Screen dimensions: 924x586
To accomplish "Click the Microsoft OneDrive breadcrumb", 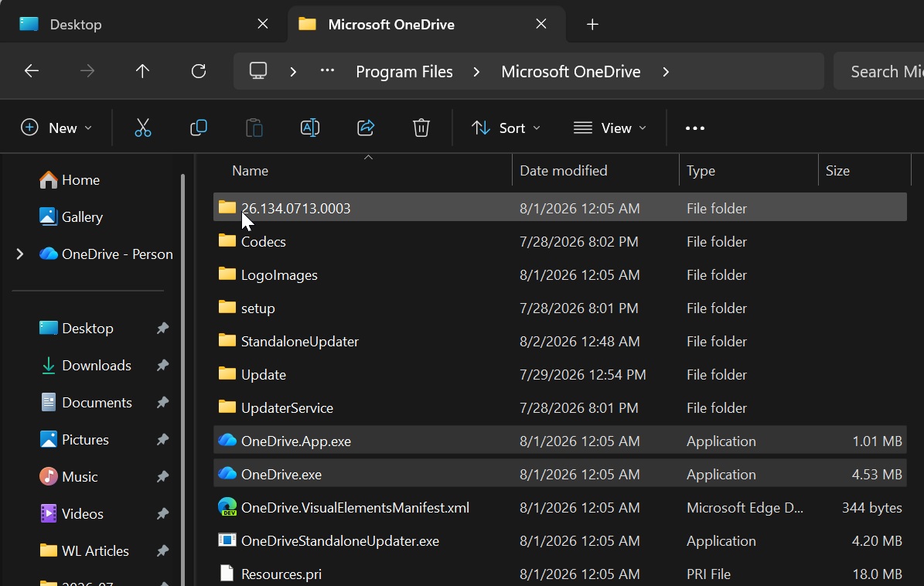I will pyautogui.click(x=571, y=72).
